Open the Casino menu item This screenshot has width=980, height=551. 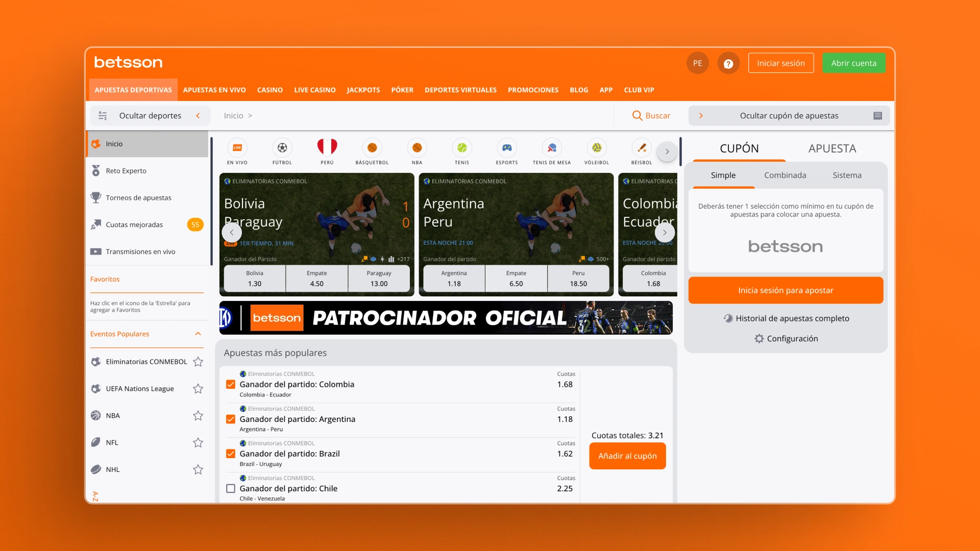(x=270, y=90)
